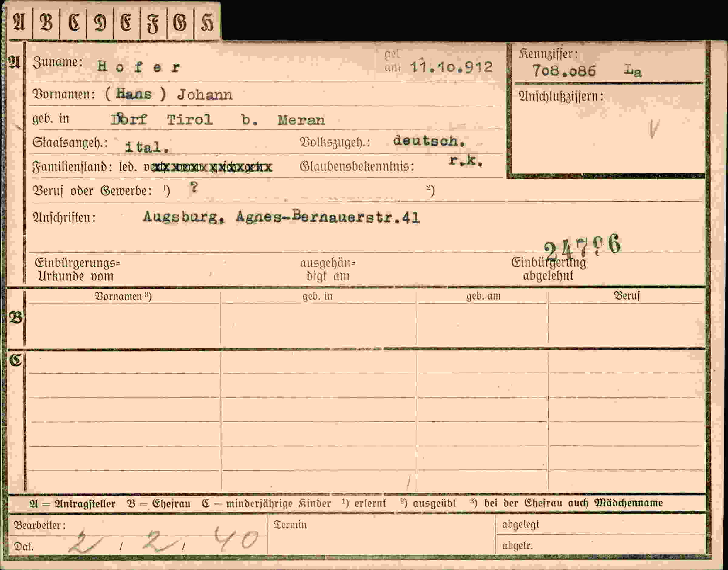Click the first name 'Johann'

(205, 95)
